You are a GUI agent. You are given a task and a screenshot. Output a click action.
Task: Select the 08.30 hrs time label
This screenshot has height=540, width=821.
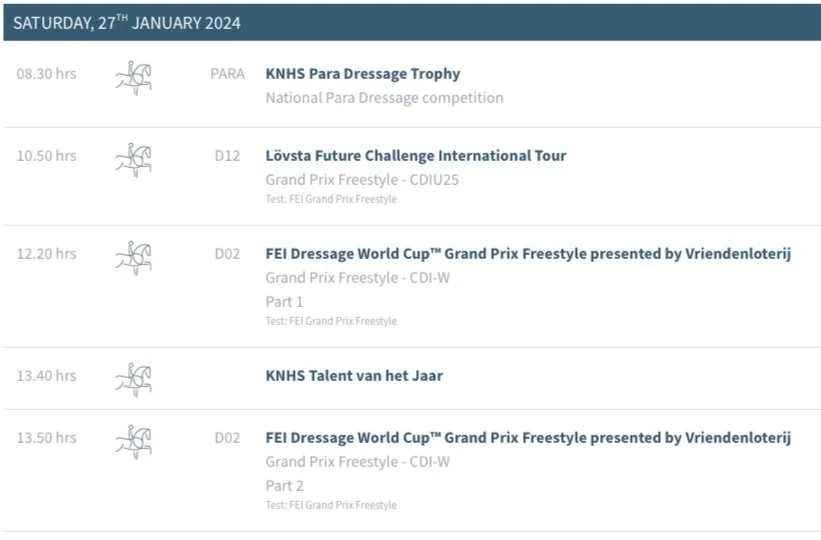[x=46, y=74]
